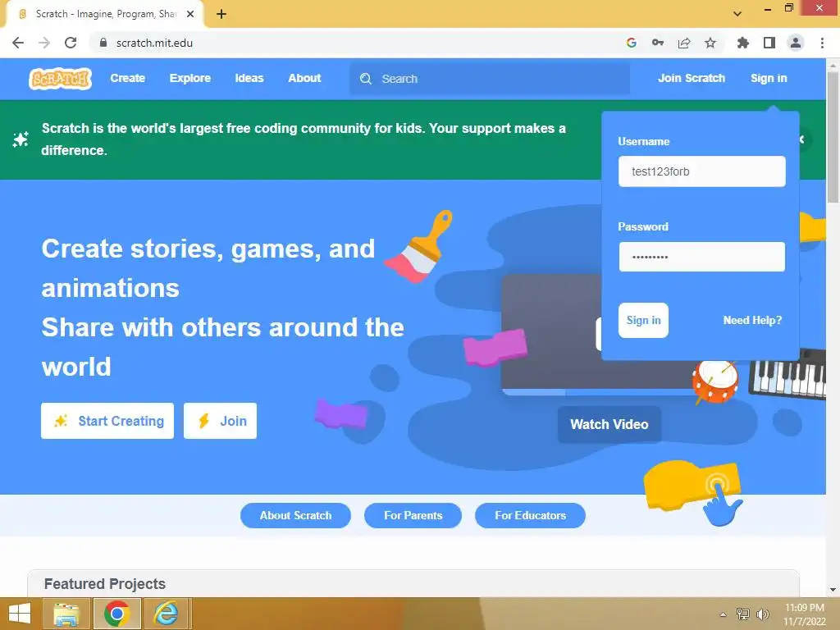Click the Featured Projects heading
Viewport: 840px width, 630px height.
tap(105, 584)
